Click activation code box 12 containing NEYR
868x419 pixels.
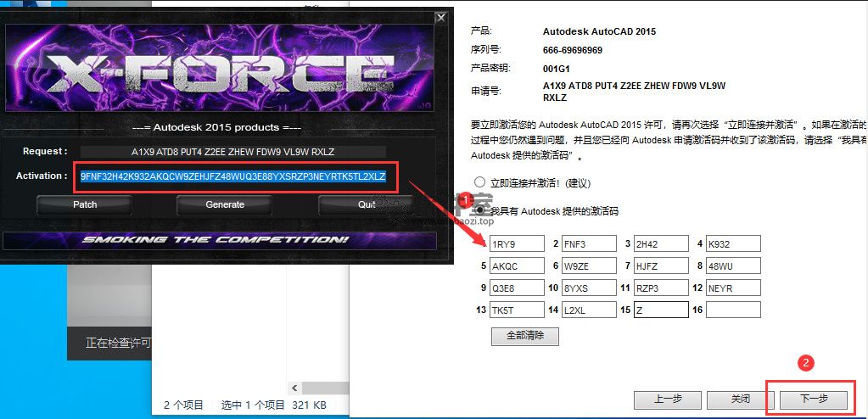pyautogui.click(x=733, y=288)
